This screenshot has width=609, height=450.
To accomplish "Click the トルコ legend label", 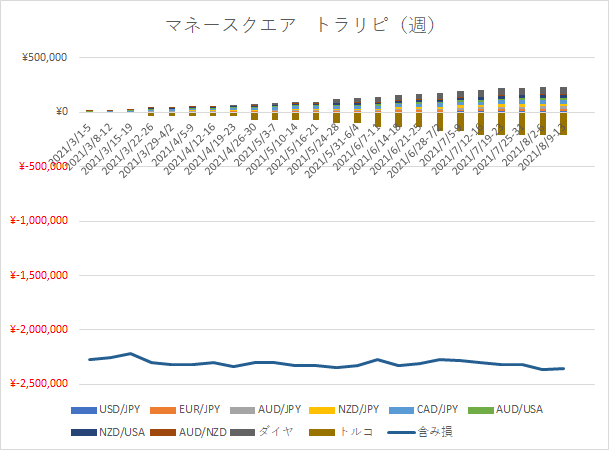I will (355, 432).
